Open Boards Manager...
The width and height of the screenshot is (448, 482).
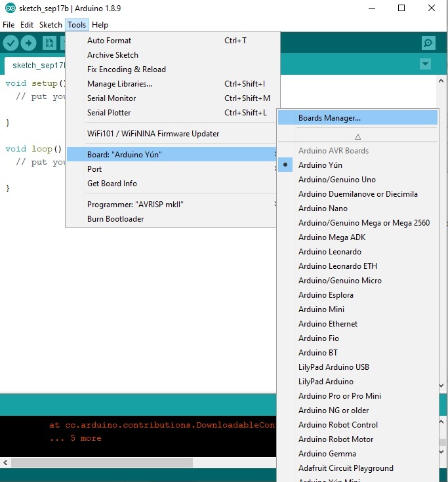point(357,118)
